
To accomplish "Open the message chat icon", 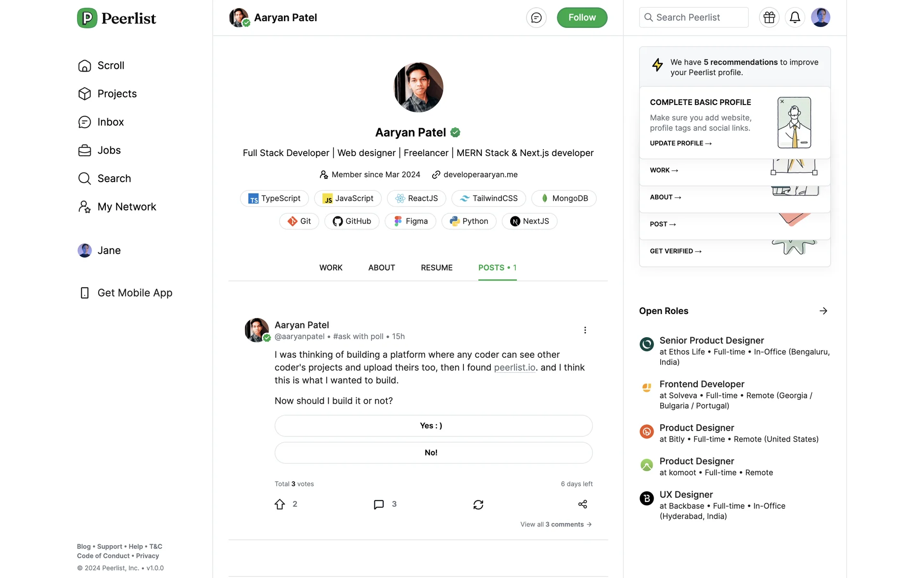I will (x=536, y=18).
